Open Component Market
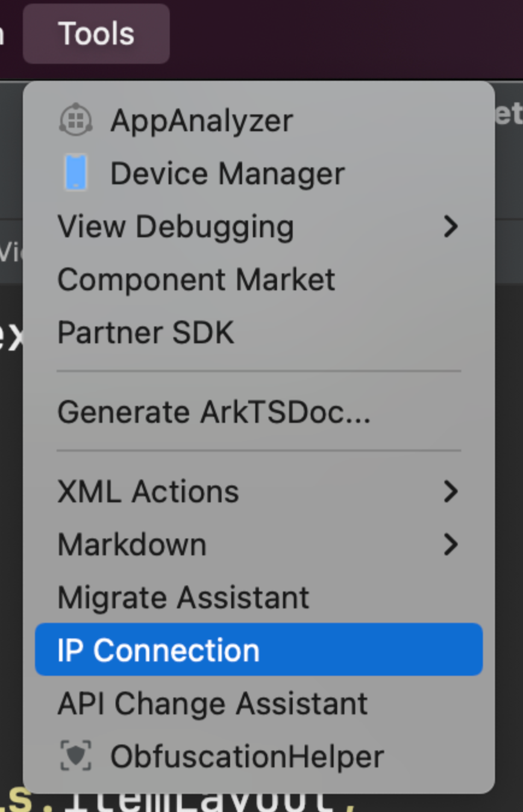 pos(196,280)
